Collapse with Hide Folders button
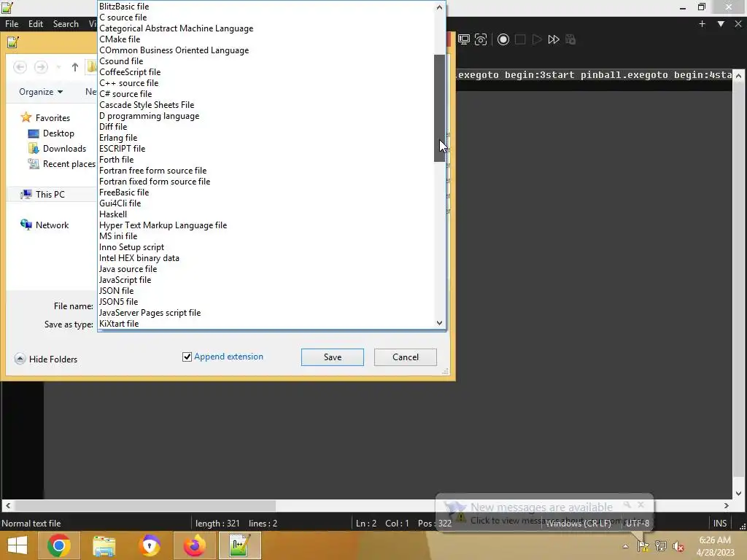Image resolution: width=747 pixels, height=560 pixels. coord(46,359)
